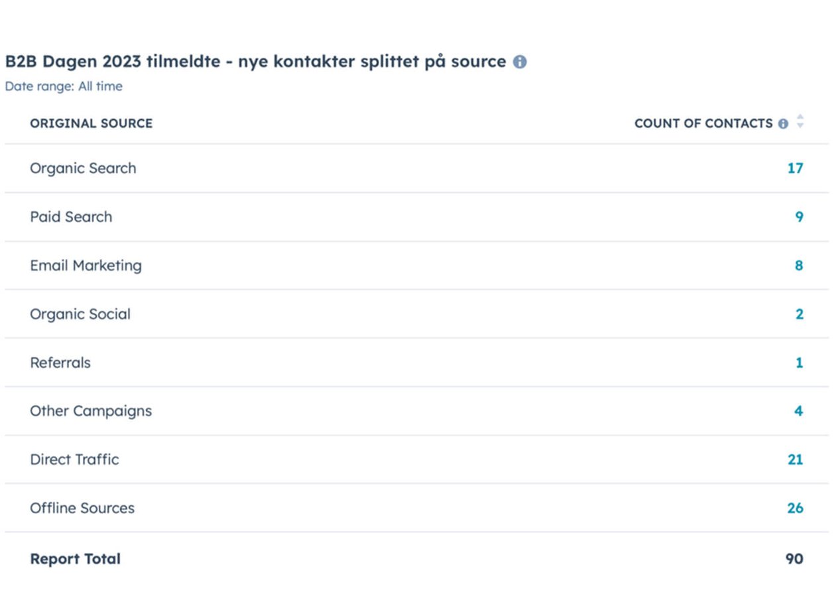Click the info icon beside the report title
This screenshot has height=616, width=840.
click(520, 62)
